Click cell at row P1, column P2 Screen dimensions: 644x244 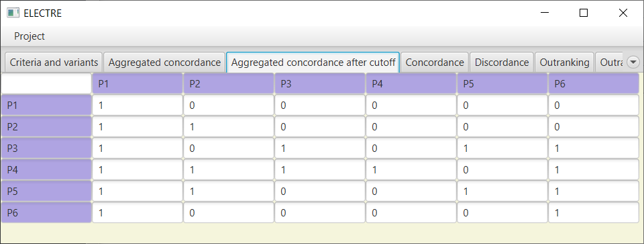(x=228, y=106)
